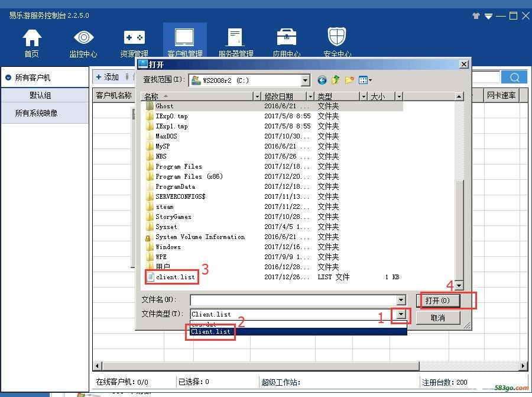Select the Sysset folder row
Image resolution: width=532 pixels, height=397 pixels.
click(272, 227)
